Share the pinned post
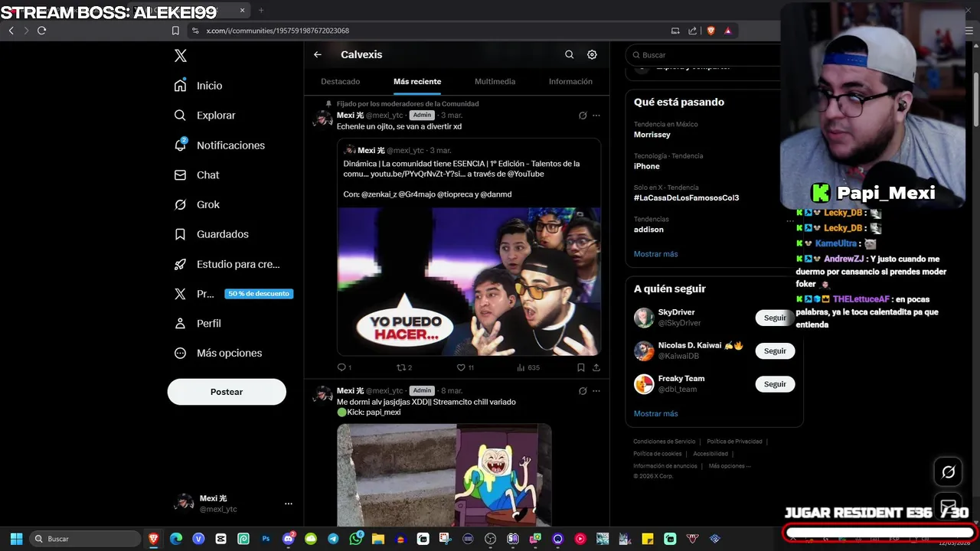The image size is (980, 551). coord(596,367)
